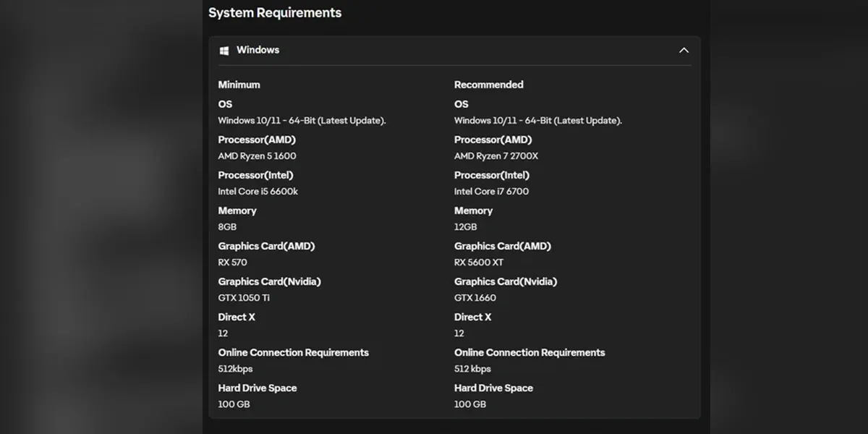The image size is (868, 434).
Task: Select the 512kbps minimum connection value
Action: pos(235,368)
